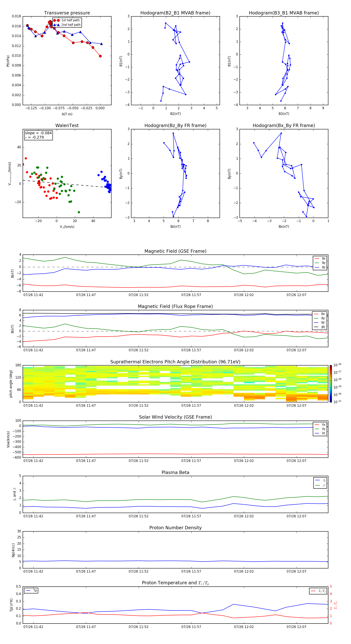Select the "2nd half path" legend entry

coord(67,25)
